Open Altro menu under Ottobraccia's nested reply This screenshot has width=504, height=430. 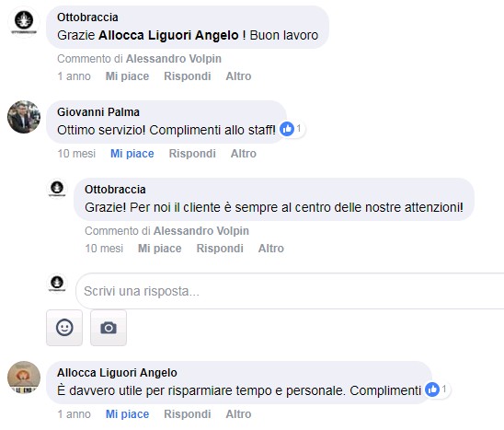click(x=271, y=249)
